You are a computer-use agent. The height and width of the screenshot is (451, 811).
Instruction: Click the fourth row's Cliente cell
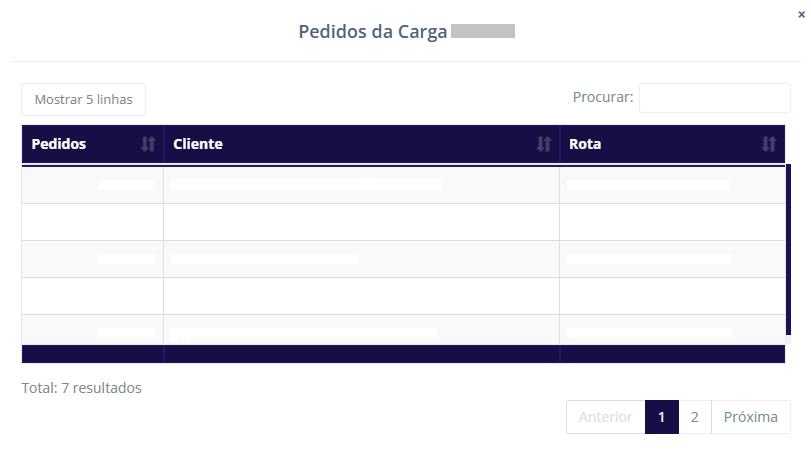[x=361, y=296]
